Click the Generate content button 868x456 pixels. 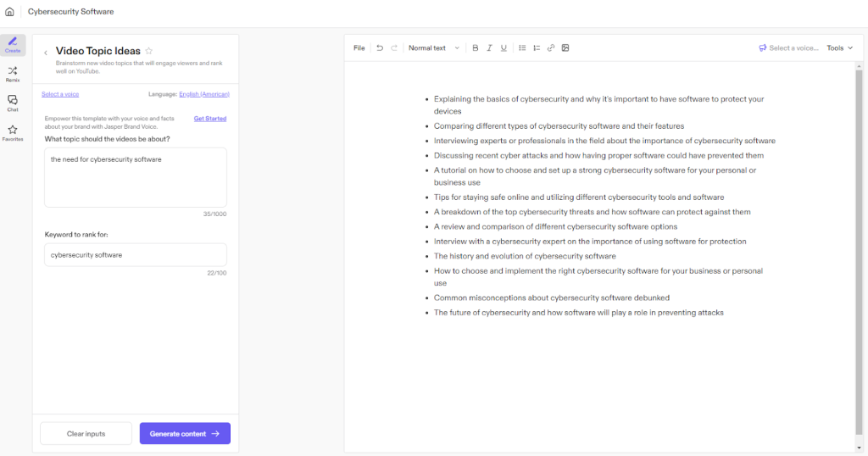(185, 433)
